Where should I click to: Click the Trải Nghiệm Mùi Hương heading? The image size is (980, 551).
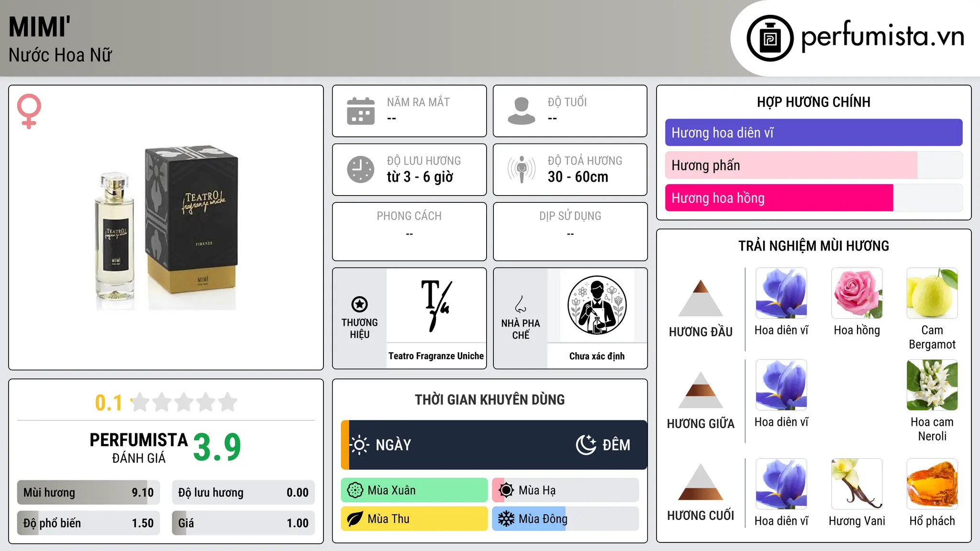(x=813, y=246)
